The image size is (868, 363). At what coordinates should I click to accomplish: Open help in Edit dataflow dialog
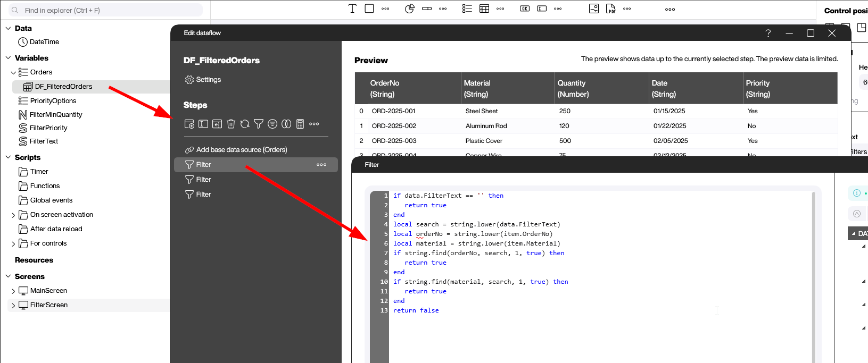(x=768, y=33)
